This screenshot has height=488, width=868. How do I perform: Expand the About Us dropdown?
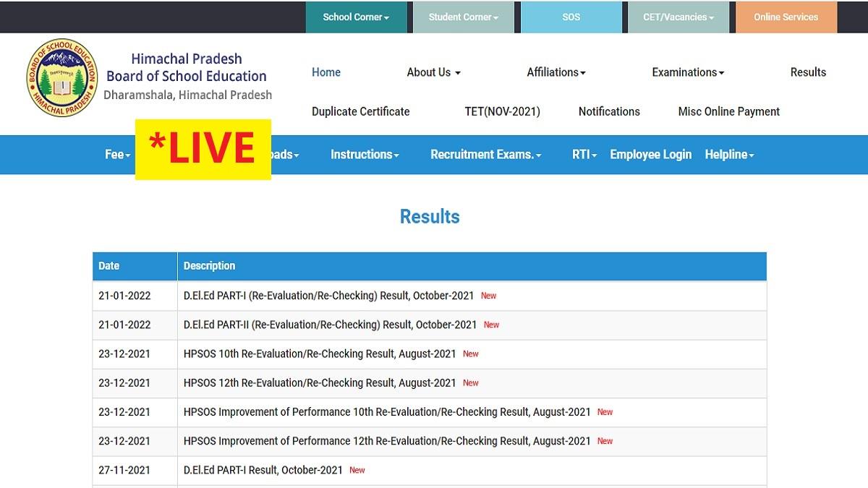[x=432, y=72]
